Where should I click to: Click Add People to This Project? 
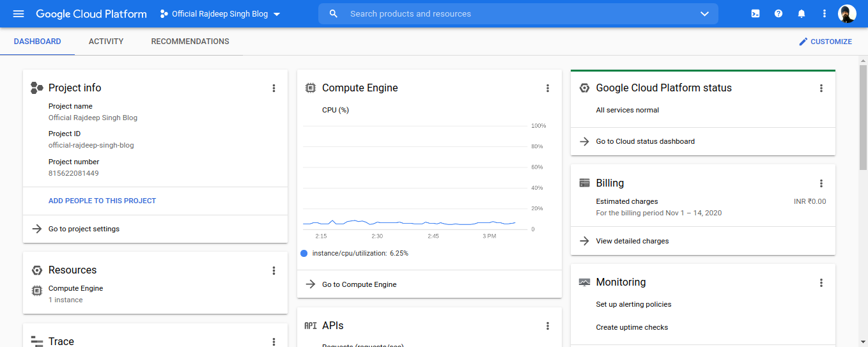click(102, 201)
